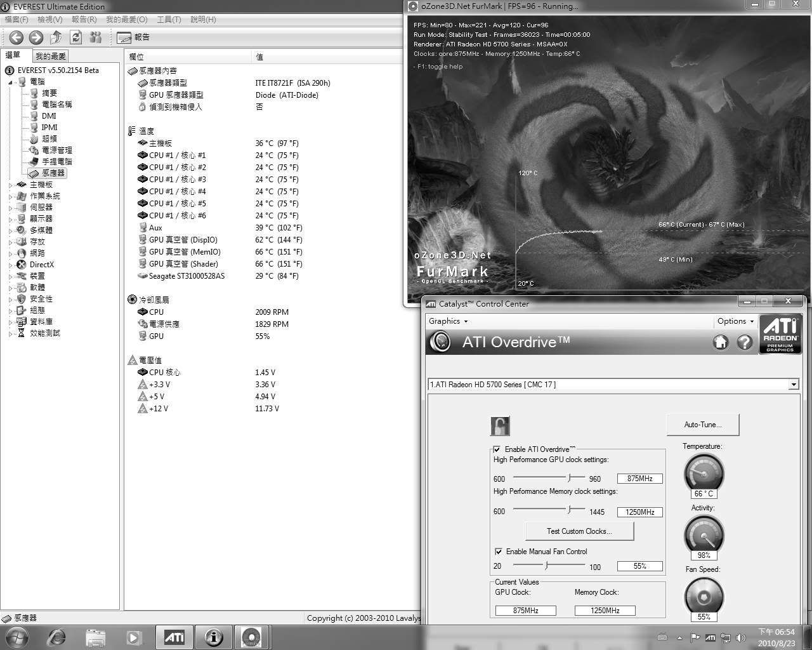The height and width of the screenshot is (650, 812).
Task: Expand the 作業系統 tree node
Action: tap(11, 196)
